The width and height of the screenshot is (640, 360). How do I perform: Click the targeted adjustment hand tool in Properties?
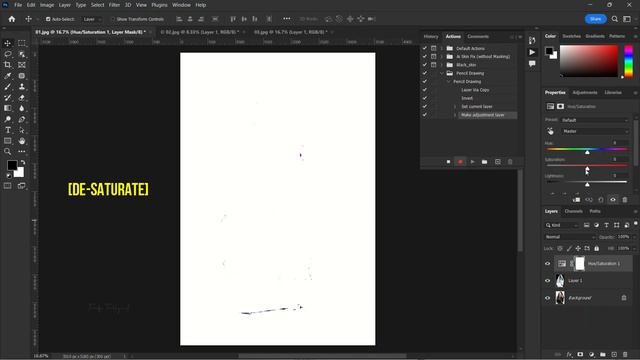coord(550,131)
